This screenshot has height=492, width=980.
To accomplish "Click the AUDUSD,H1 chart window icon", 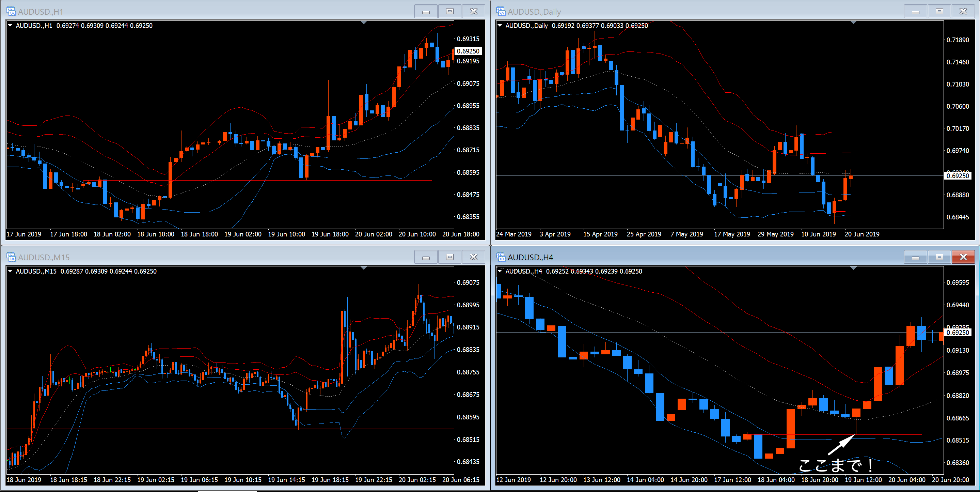I will [11, 12].
